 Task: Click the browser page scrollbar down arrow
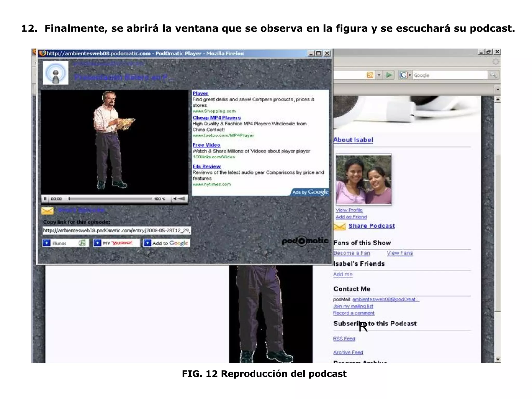[x=498, y=360]
